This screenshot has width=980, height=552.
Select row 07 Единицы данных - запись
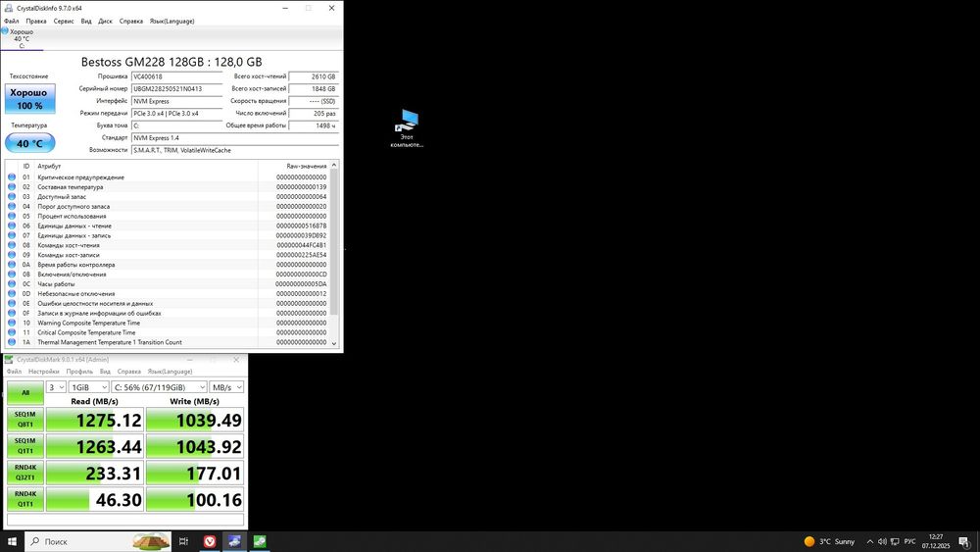pos(168,235)
